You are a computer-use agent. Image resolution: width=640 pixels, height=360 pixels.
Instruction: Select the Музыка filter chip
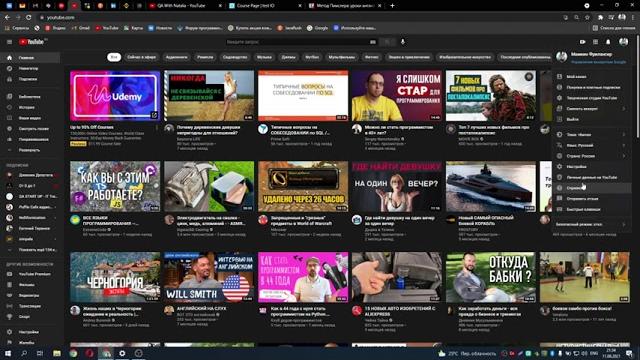click(x=264, y=57)
